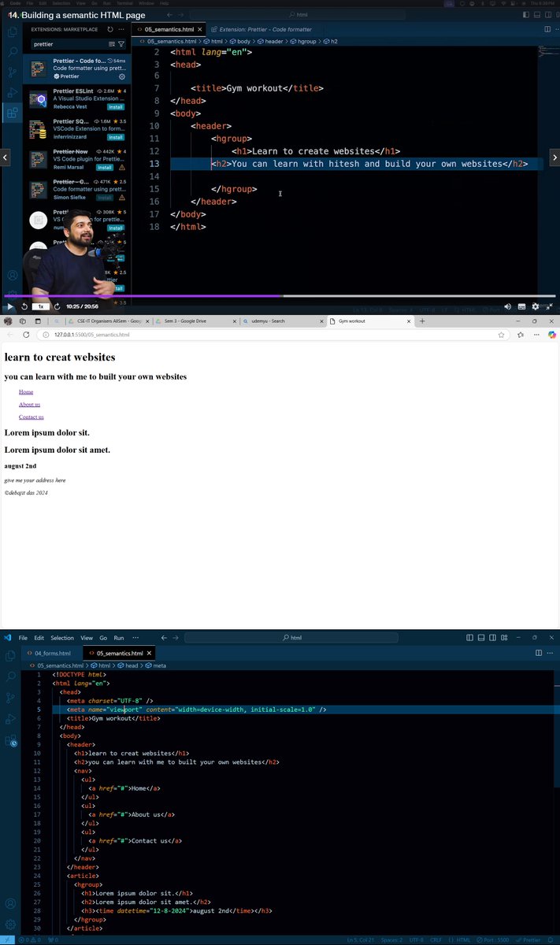560x945 pixels.
Task: Rewind the tutorial video using the replay icon
Action: (24, 306)
